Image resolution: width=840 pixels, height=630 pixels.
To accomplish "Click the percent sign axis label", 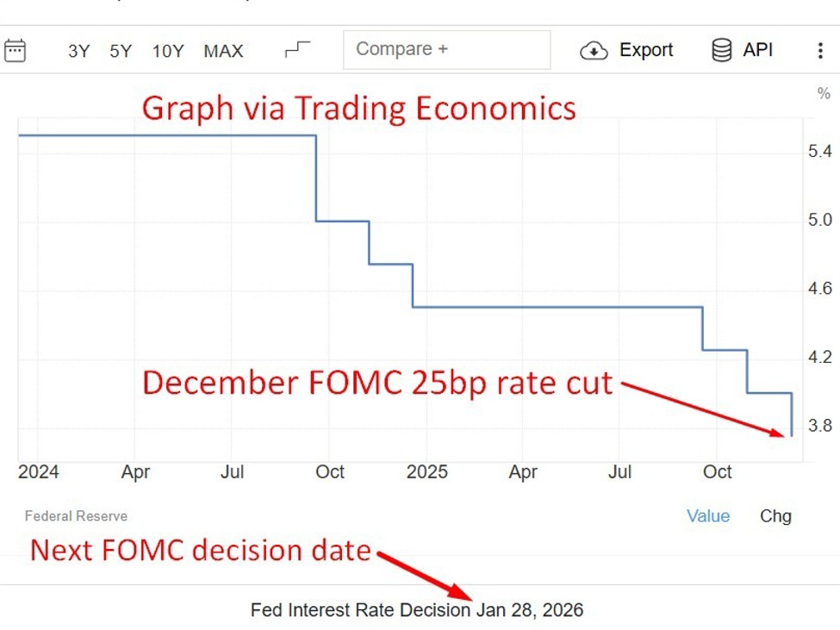I will (x=824, y=93).
